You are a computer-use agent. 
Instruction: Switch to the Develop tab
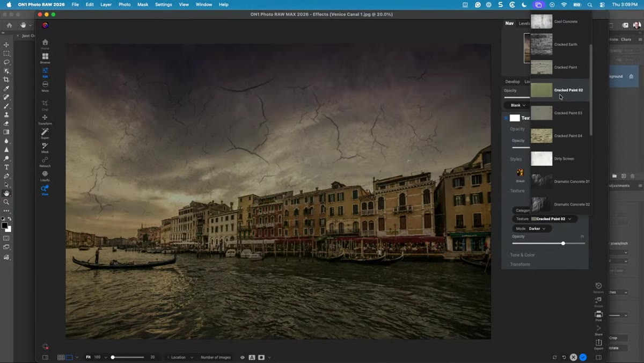point(513,82)
